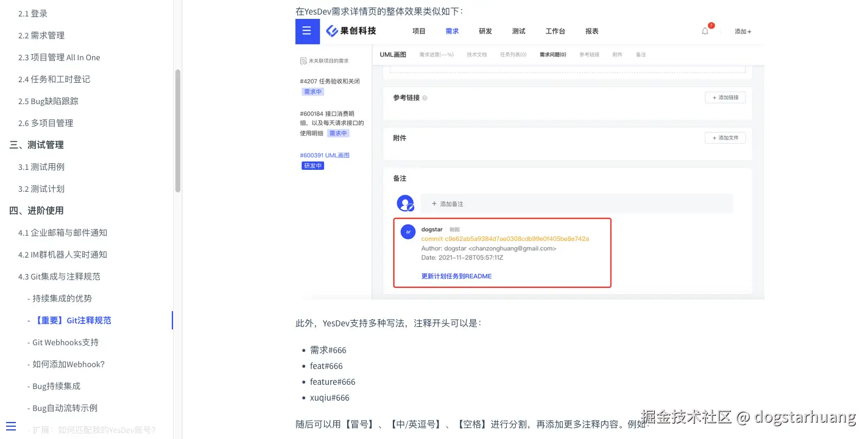Click the sidebar vertical scrollbar thumb
Viewport: 868px width, 439px height.
(x=178, y=131)
